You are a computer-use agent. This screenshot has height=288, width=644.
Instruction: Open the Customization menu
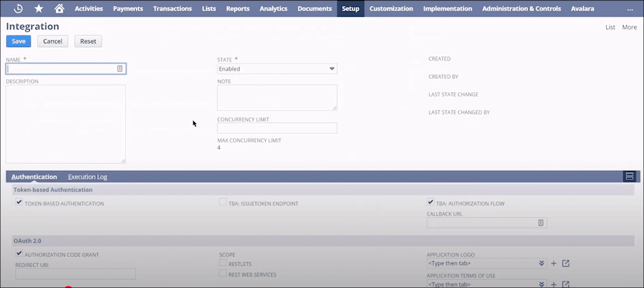[x=391, y=8]
